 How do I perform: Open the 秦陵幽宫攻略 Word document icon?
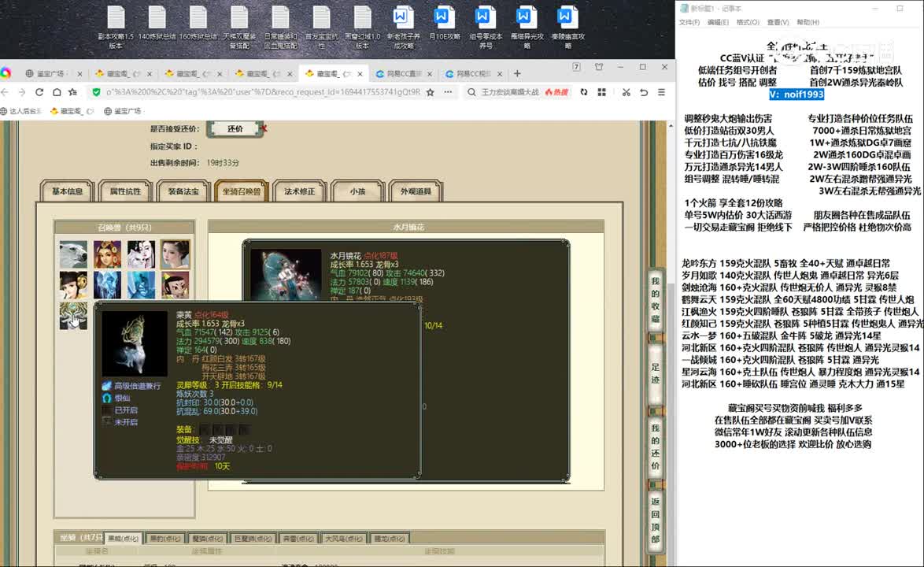pyautogui.click(x=567, y=27)
